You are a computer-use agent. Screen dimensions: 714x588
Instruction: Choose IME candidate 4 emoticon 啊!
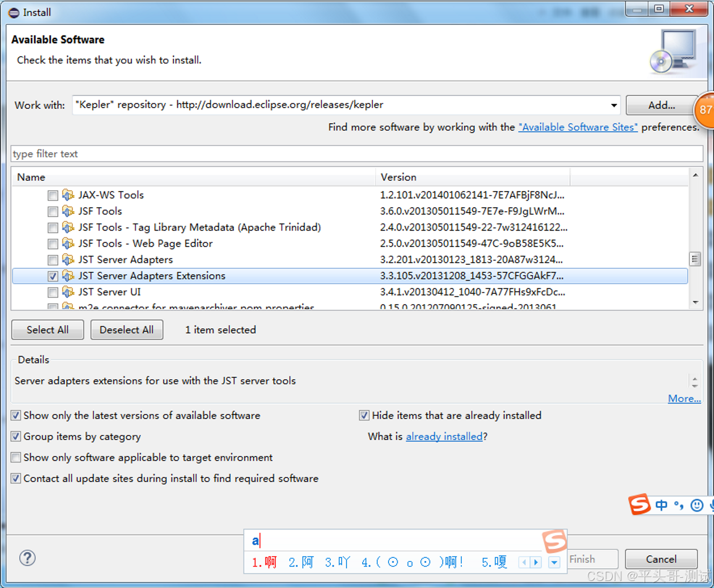(413, 562)
